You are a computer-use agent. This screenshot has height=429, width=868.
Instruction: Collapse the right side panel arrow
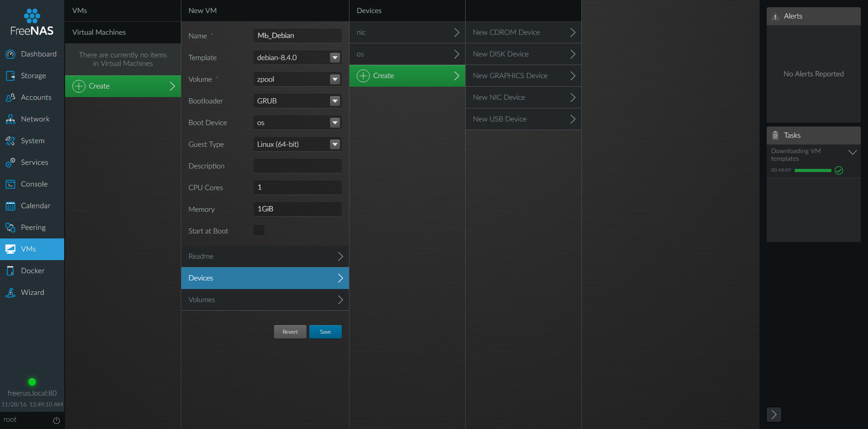pyautogui.click(x=774, y=415)
